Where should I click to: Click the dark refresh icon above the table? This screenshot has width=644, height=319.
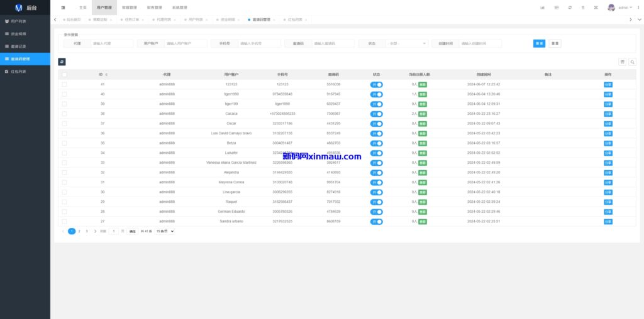(x=62, y=62)
